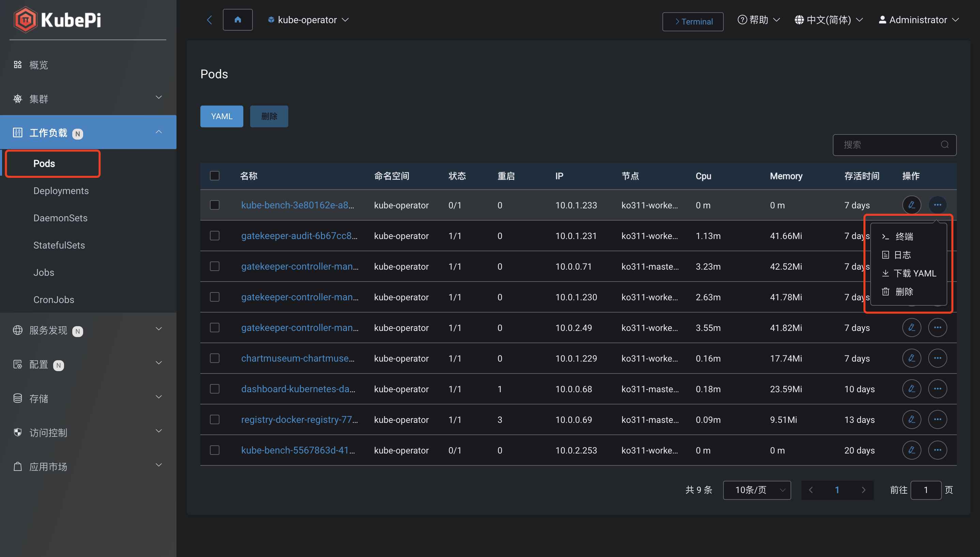
Task: Check the kube-bench-3e80162e row checkbox
Action: click(x=215, y=205)
